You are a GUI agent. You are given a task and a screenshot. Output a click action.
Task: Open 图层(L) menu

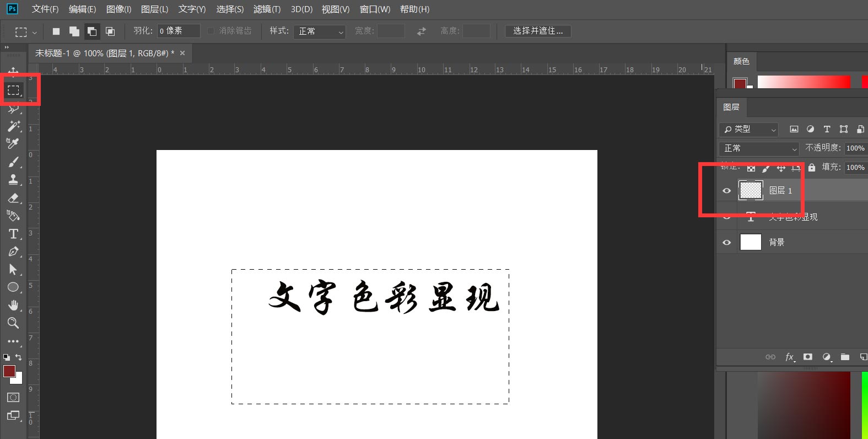click(x=154, y=9)
